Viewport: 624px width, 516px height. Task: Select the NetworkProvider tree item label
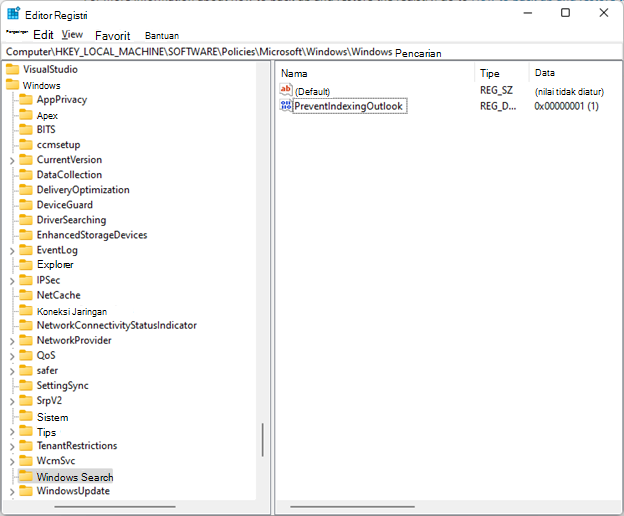(x=74, y=340)
